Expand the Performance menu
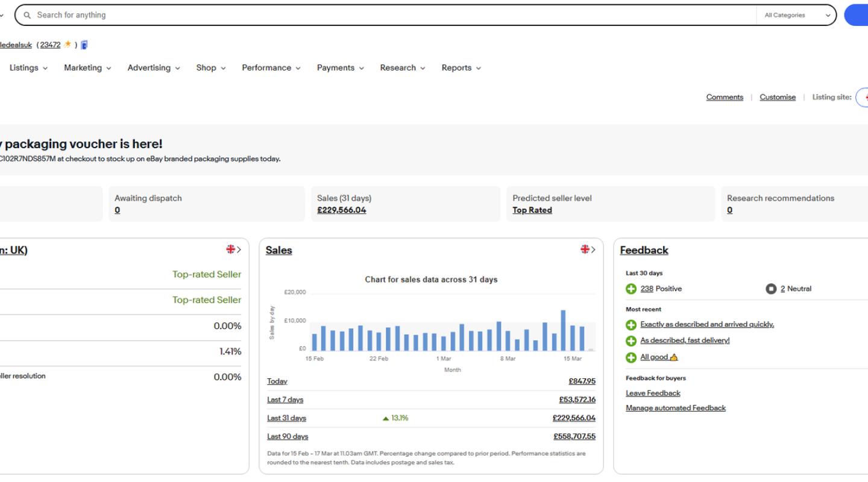Viewport: 868px width, 482px height. [271, 68]
